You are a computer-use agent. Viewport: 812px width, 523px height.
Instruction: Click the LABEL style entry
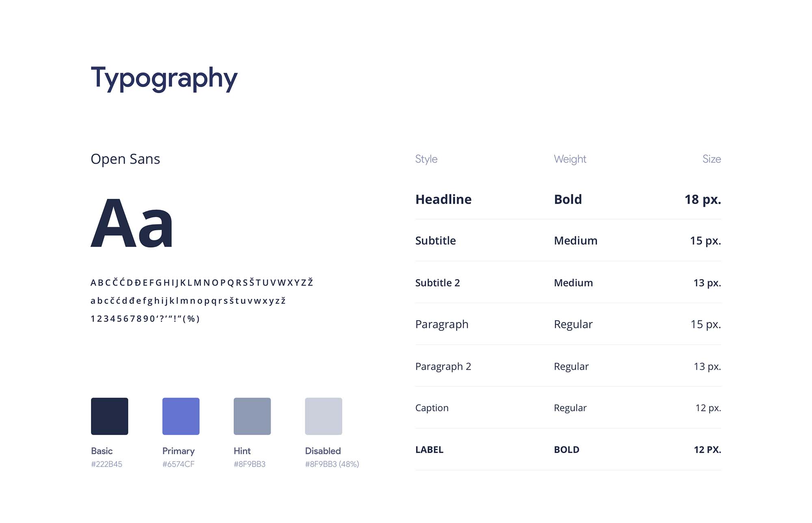(x=429, y=450)
